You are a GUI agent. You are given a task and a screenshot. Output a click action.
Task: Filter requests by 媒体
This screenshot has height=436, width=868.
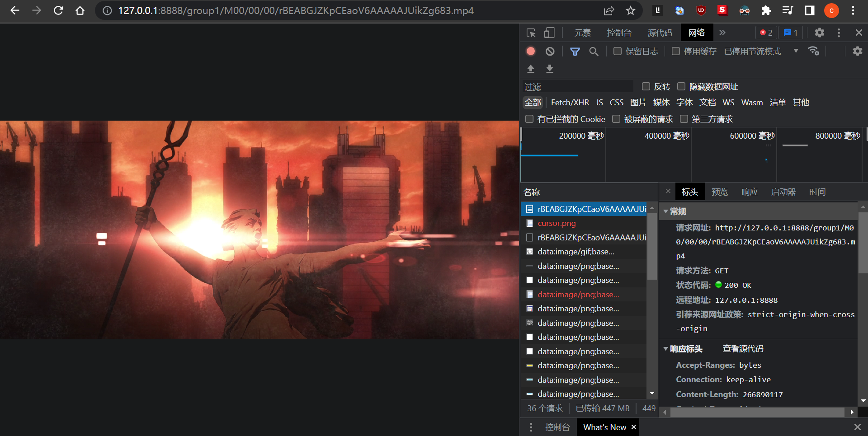(x=661, y=103)
